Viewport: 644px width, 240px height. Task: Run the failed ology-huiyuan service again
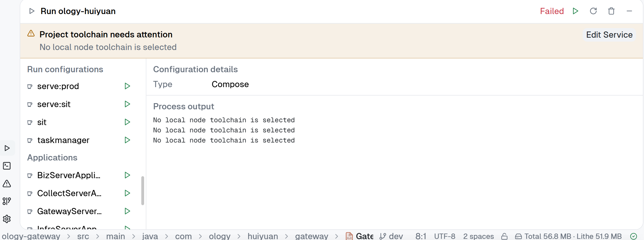[575, 11]
